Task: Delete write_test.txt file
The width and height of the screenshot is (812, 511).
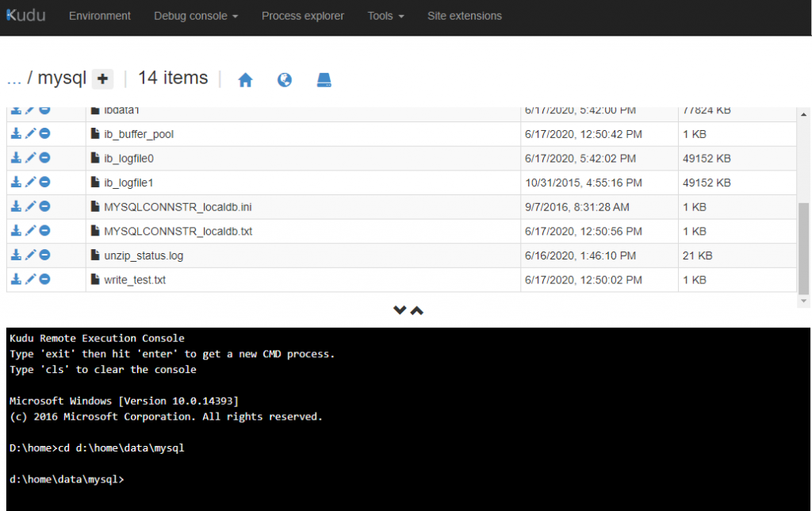Action: [45, 279]
